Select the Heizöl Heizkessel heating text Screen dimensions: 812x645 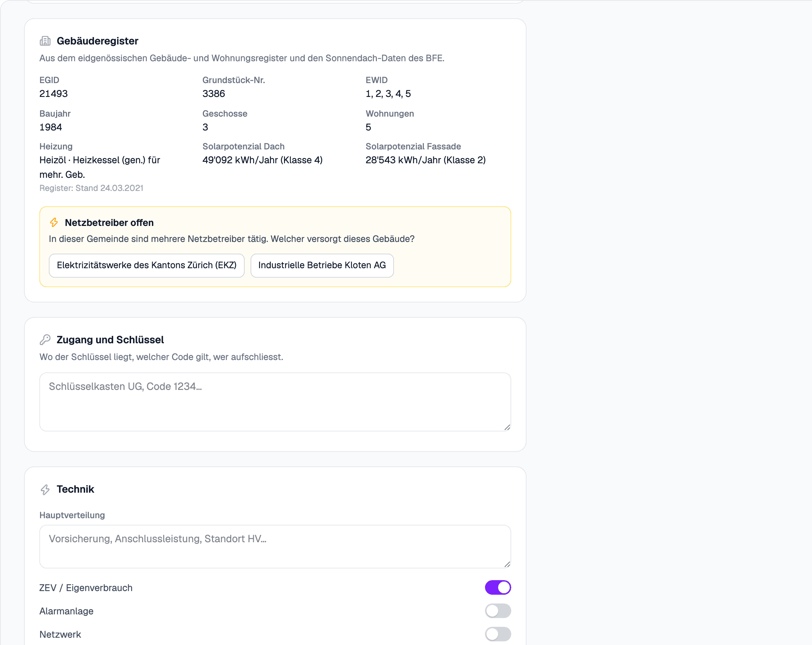pos(100,167)
